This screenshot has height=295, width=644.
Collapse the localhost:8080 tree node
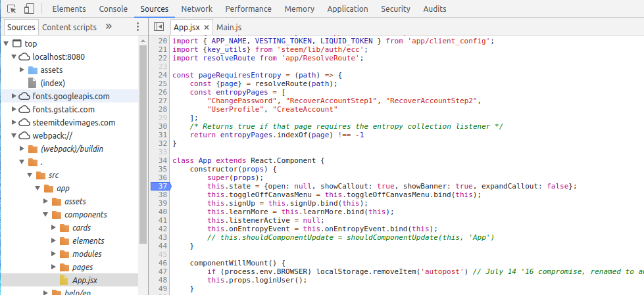(14, 57)
